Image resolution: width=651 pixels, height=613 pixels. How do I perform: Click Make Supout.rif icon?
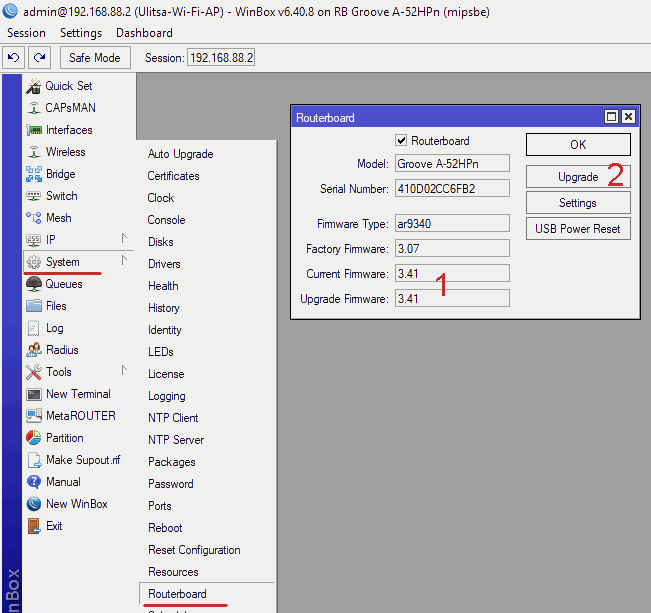pyautogui.click(x=34, y=460)
